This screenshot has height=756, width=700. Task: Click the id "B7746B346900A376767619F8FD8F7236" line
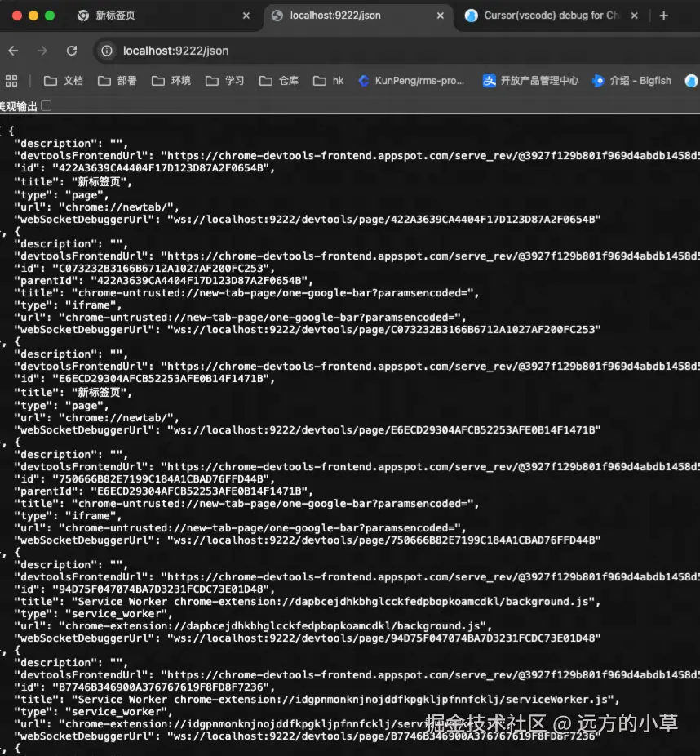144,687
